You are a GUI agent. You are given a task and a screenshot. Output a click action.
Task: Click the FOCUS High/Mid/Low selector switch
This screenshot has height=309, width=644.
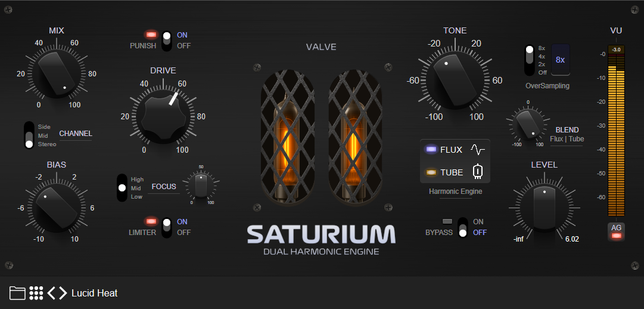122,187
